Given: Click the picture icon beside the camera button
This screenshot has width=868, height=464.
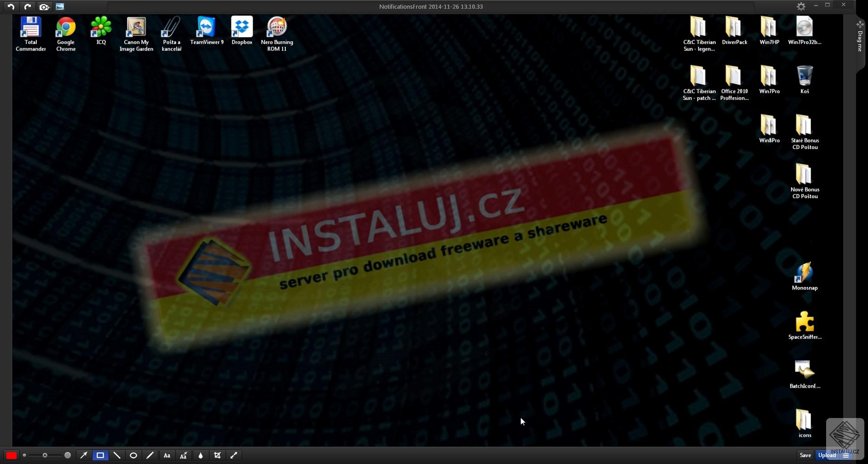Looking at the screenshot, I should pyautogui.click(x=60, y=6).
